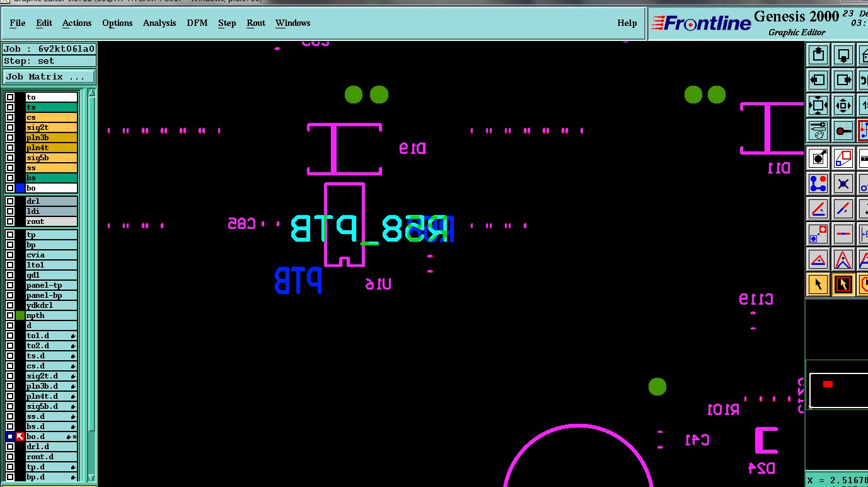Click the pan down arrow icon
The height and width of the screenshot is (487, 868).
tap(843, 54)
